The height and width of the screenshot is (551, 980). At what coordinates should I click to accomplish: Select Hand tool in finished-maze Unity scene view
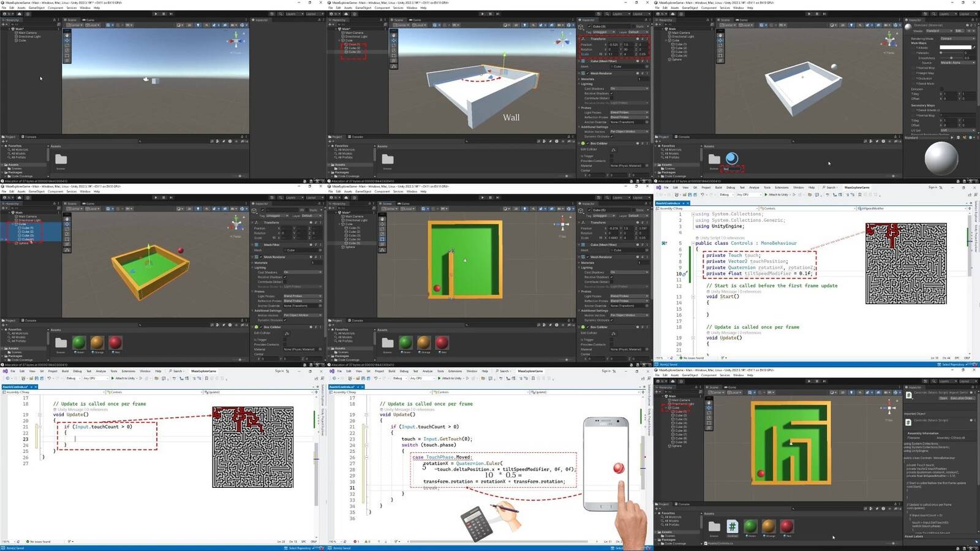tap(709, 403)
